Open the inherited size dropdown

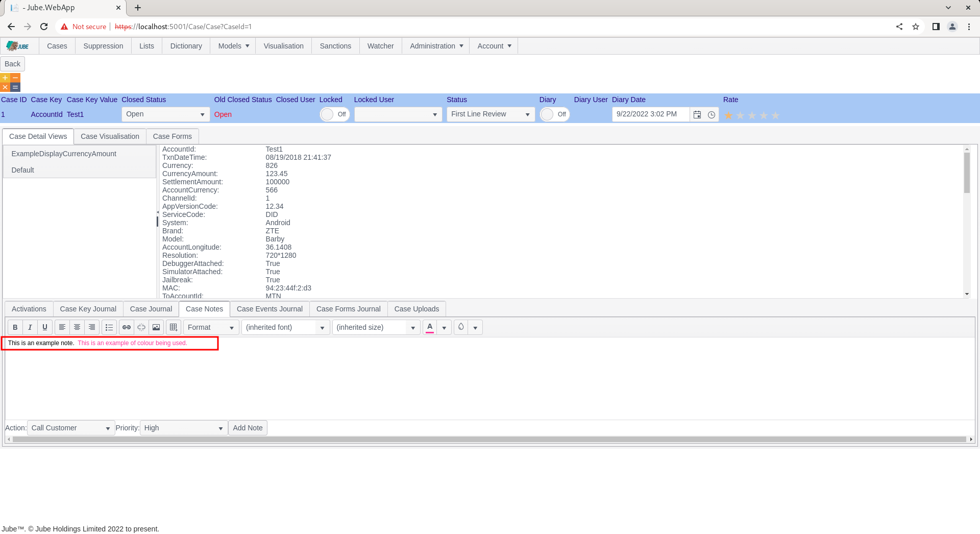tap(376, 327)
